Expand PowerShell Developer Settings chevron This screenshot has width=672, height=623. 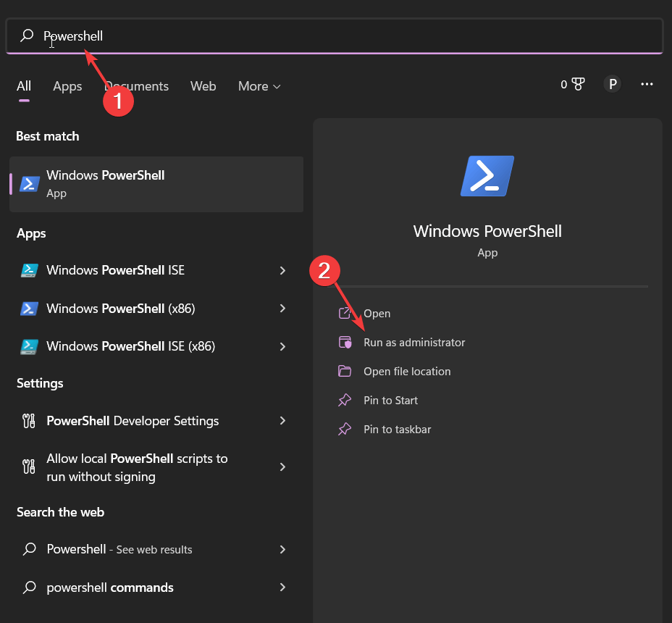click(282, 421)
